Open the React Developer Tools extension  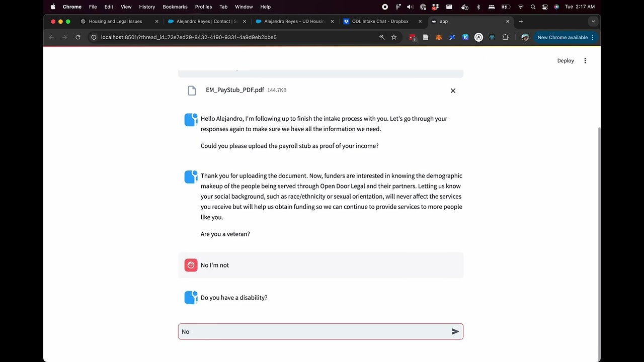click(492, 37)
